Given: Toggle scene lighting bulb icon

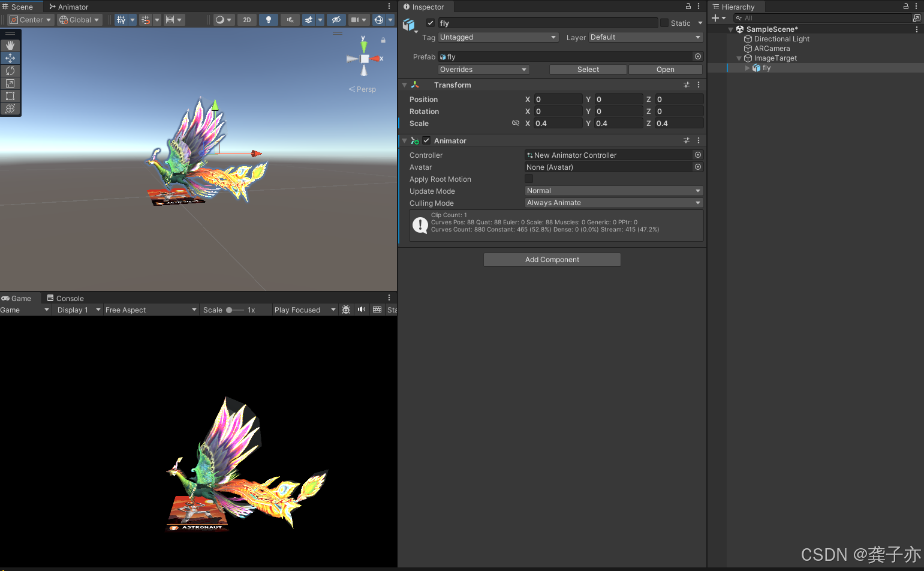Looking at the screenshot, I should [x=269, y=20].
